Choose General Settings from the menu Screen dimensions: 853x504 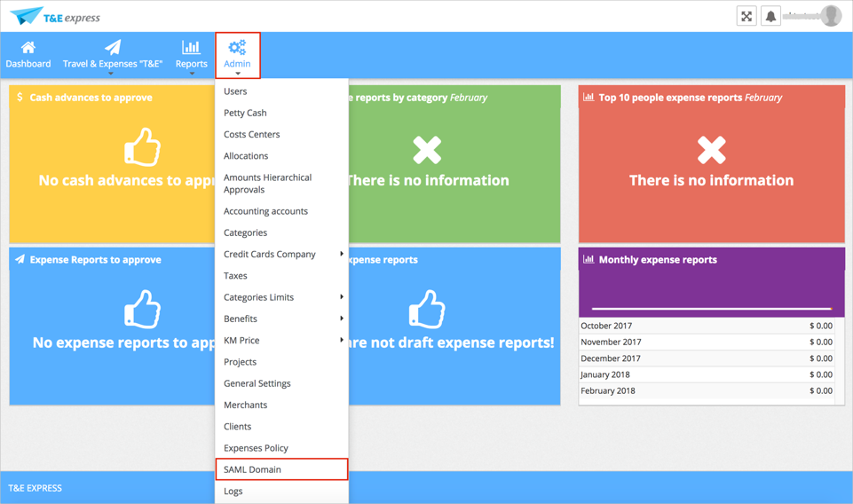pos(257,383)
